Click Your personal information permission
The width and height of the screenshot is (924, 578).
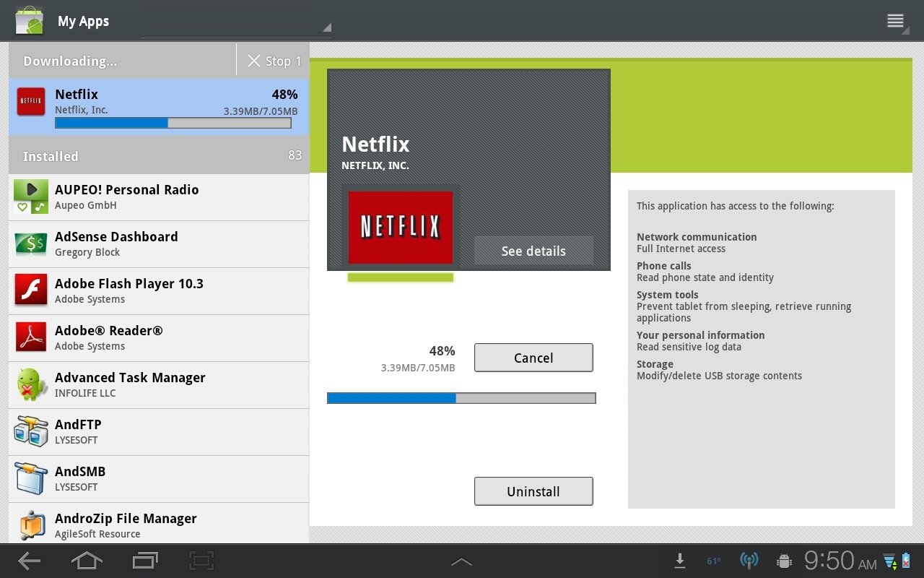tap(700, 340)
